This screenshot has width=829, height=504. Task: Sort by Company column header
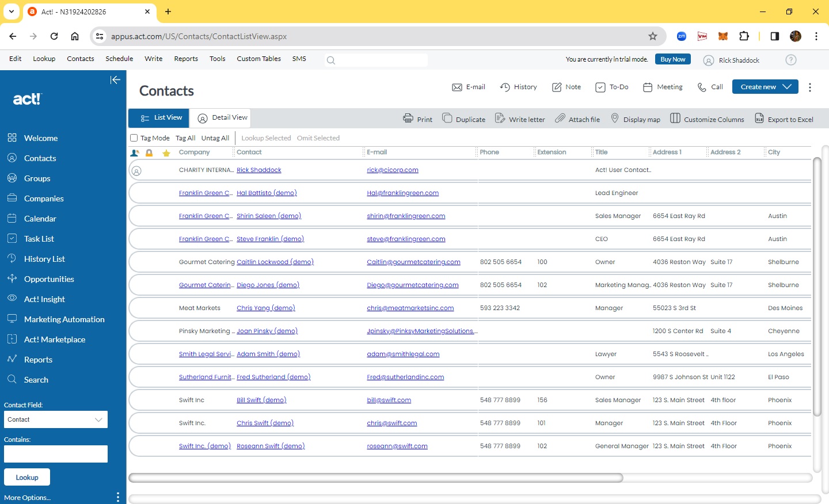point(194,152)
